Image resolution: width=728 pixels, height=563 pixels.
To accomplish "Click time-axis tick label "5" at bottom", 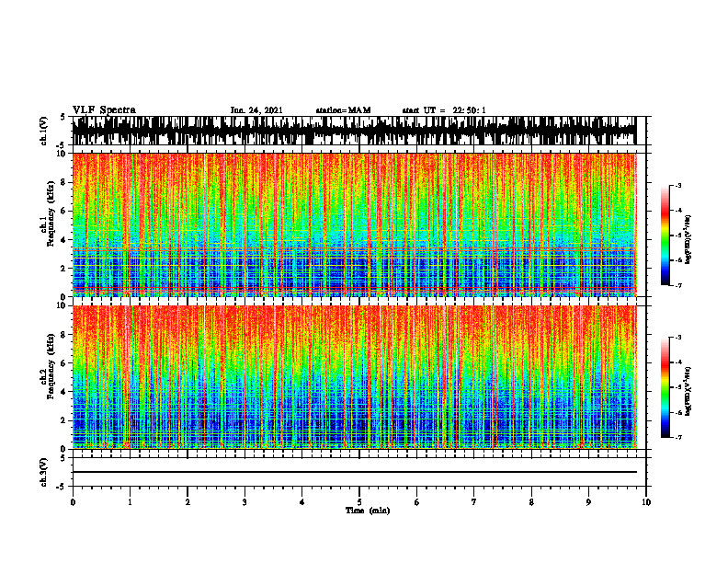I will coord(359,502).
